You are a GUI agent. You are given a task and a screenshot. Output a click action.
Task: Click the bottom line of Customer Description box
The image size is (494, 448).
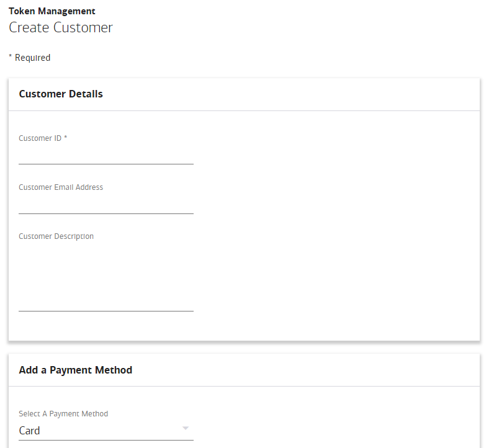106,311
